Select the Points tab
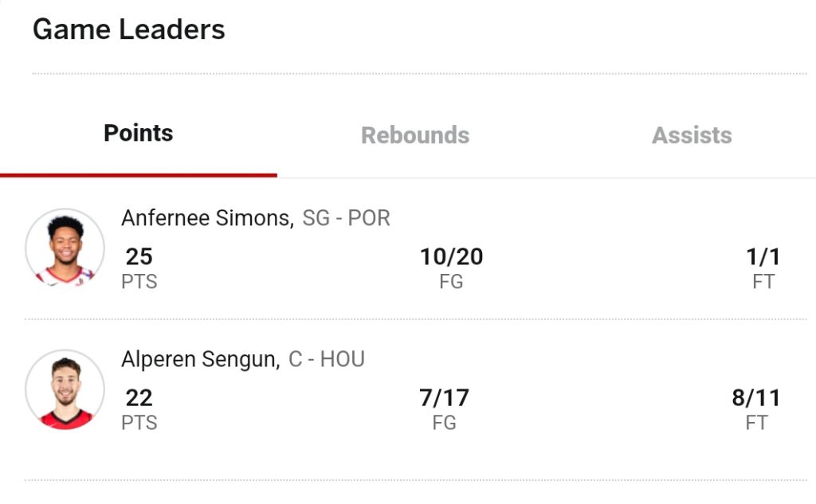Image resolution: width=816 pixels, height=504 pixels. coord(139,133)
